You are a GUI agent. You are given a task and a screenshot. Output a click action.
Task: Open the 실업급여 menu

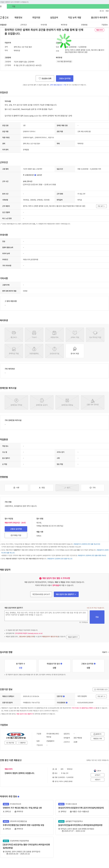point(54,18)
